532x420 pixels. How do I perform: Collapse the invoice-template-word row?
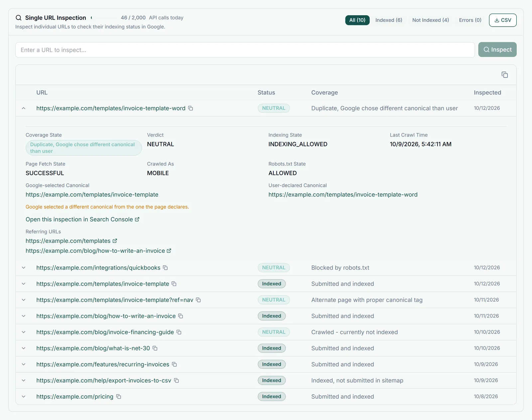(x=24, y=108)
